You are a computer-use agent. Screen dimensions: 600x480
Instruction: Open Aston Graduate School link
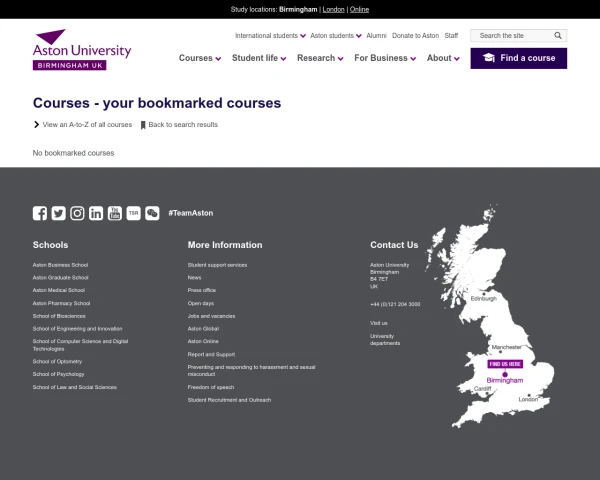tap(60, 278)
